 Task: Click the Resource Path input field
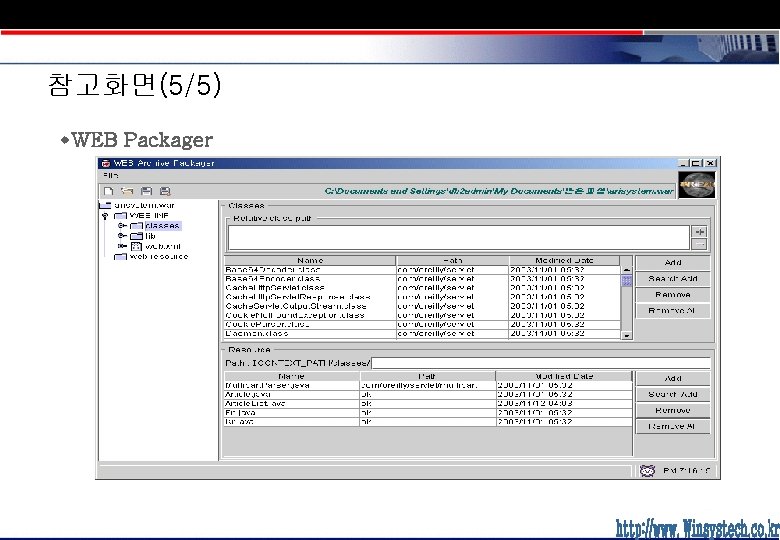click(x=541, y=363)
